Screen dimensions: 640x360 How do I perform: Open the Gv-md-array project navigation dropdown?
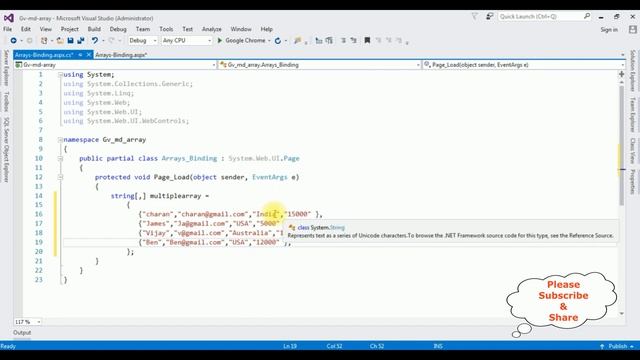pyautogui.click(x=115, y=65)
